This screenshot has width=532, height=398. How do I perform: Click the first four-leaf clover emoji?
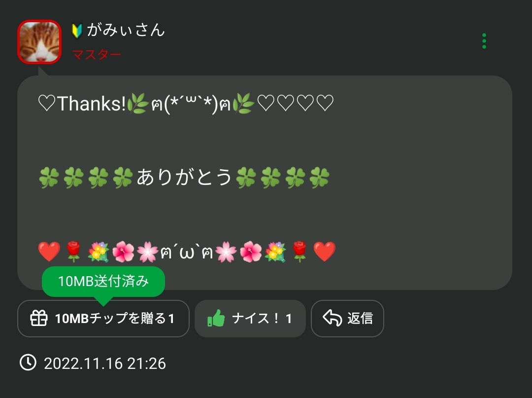coord(49,178)
